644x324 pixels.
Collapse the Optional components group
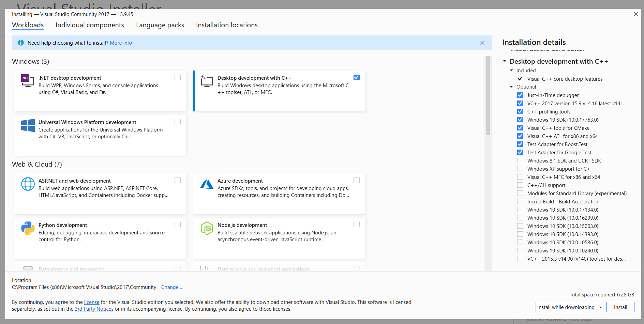511,87
